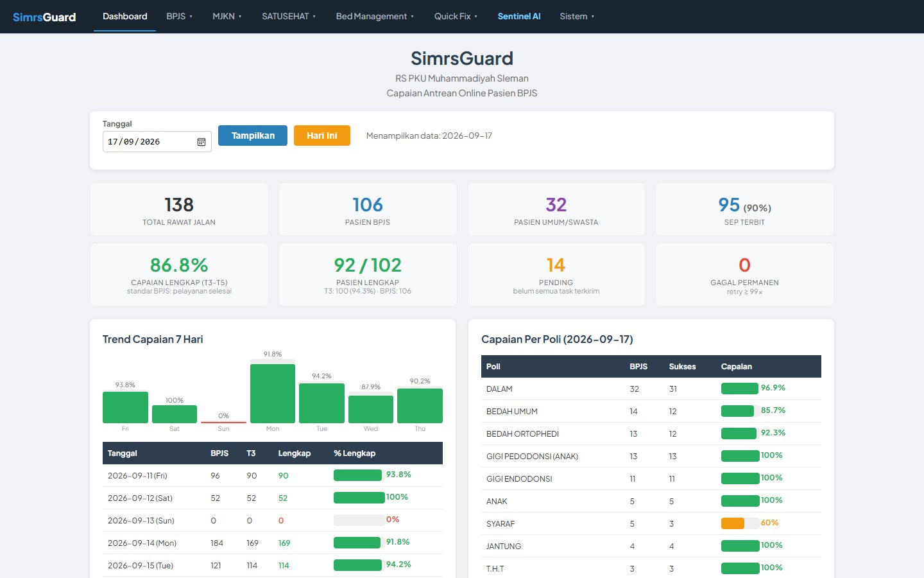This screenshot has height=578, width=924.
Task: Select the 138 Total Rawat Jalan card
Action: coord(179,209)
